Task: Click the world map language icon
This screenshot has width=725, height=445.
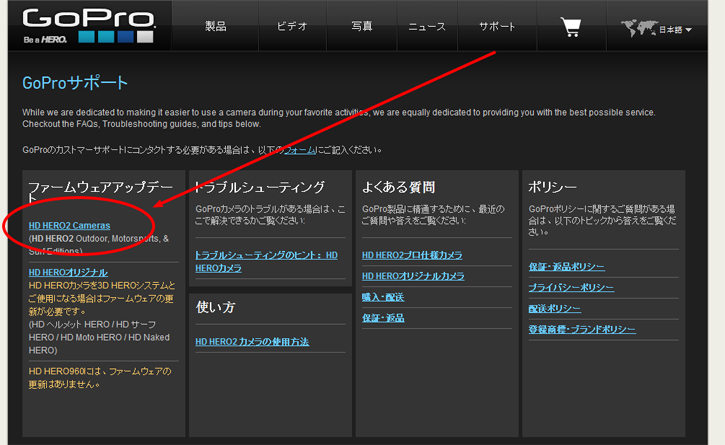Action: 639,28
